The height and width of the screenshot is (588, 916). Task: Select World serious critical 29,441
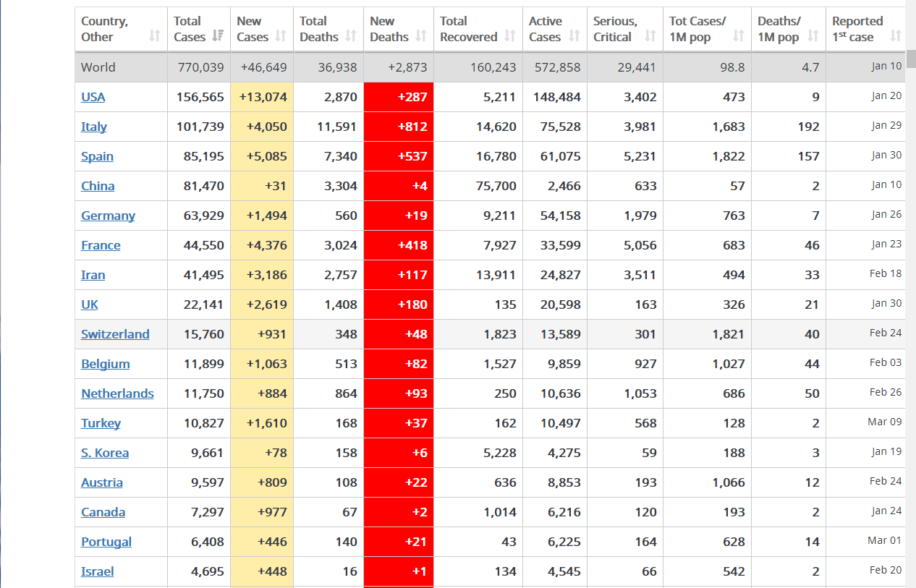[637, 67]
